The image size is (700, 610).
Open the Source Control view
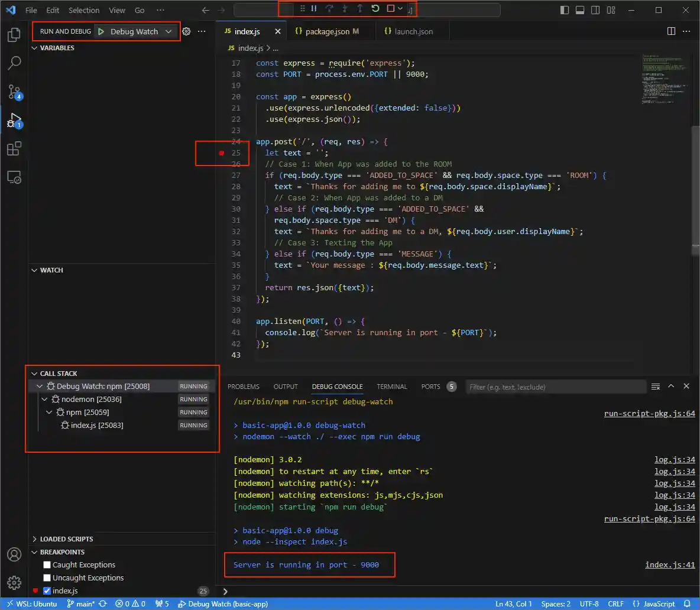pyautogui.click(x=14, y=92)
